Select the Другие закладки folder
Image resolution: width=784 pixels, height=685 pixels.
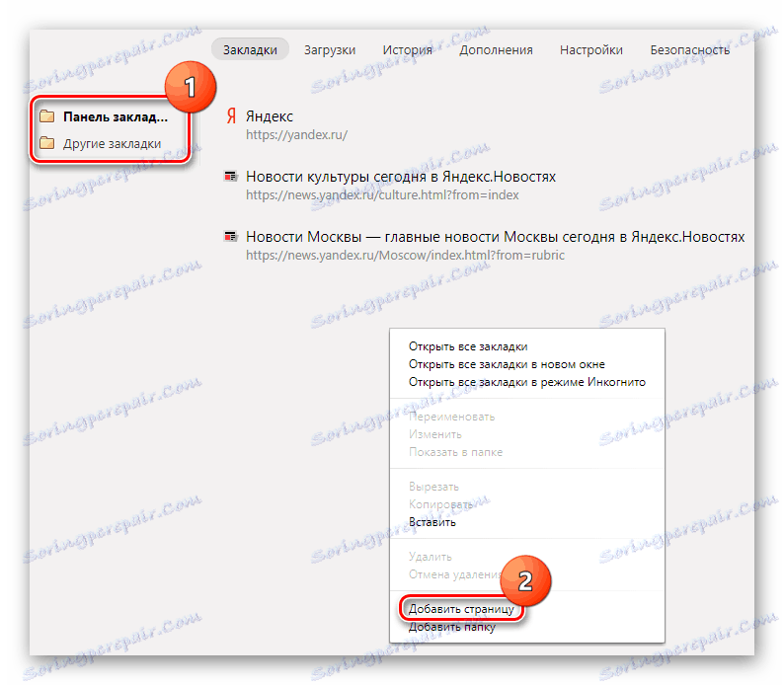click(112, 143)
